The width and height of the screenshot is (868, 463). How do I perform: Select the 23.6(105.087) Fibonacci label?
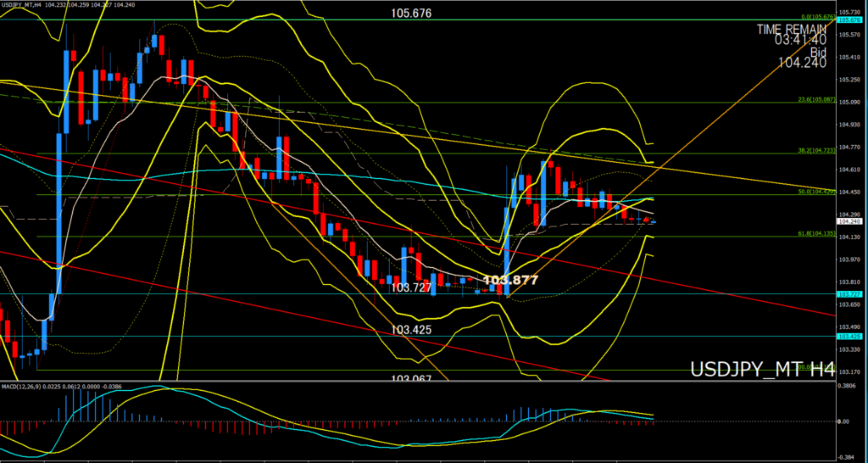pyautogui.click(x=818, y=100)
